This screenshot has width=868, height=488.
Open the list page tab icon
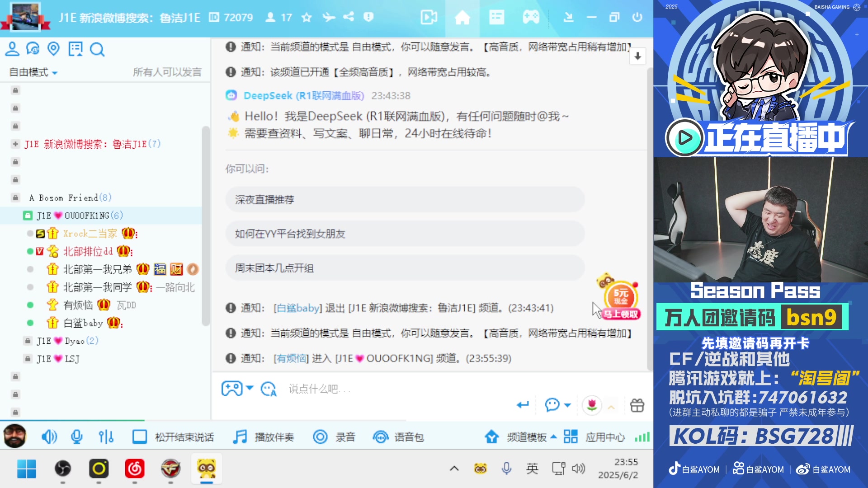coord(496,18)
